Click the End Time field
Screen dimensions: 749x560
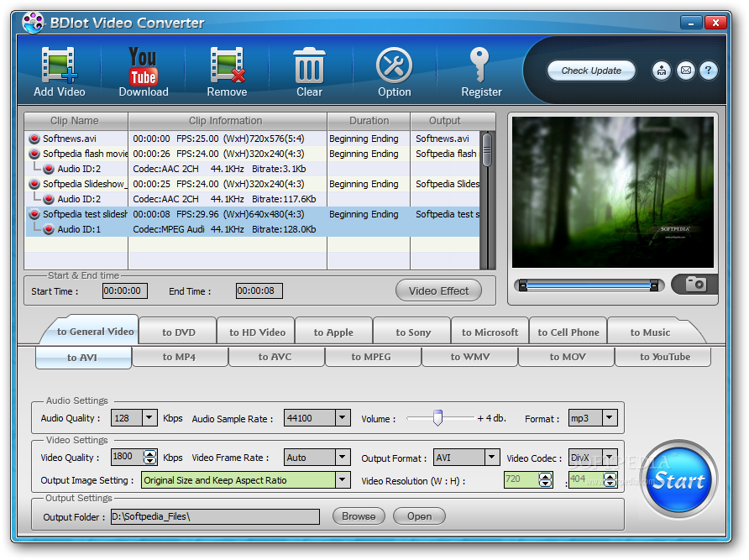click(259, 290)
